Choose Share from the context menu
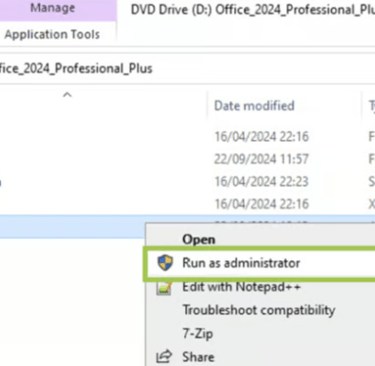Screen dimensions: 375x366 point(198,357)
